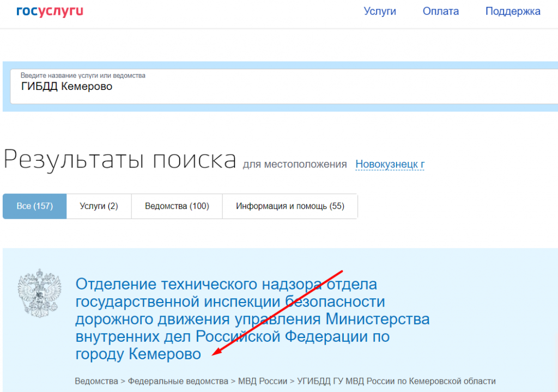
Task: Open the Услуги menu item
Action: click(x=380, y=11)
